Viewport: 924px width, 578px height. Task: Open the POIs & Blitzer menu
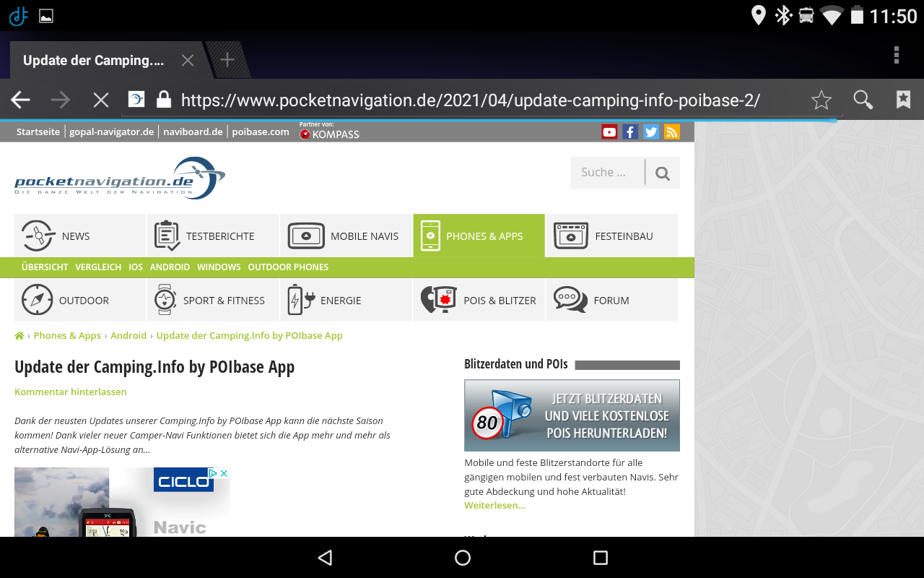click(x=479, y=301)
